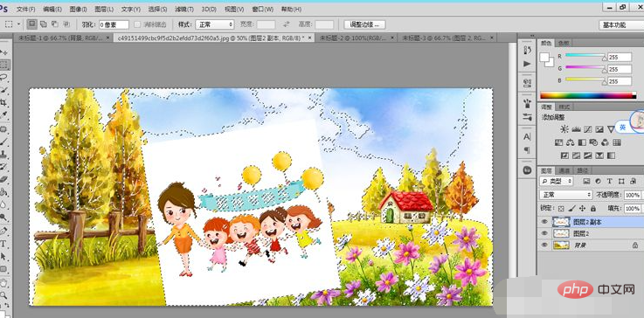Select the Quick Selection tool

[4, 90]
